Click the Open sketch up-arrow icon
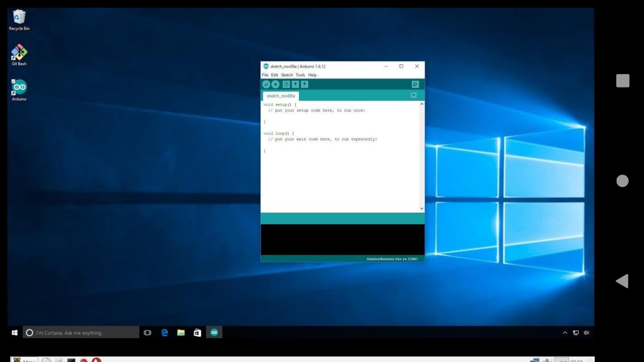This screenshot has height=362, width=644. tap(295, 84)
